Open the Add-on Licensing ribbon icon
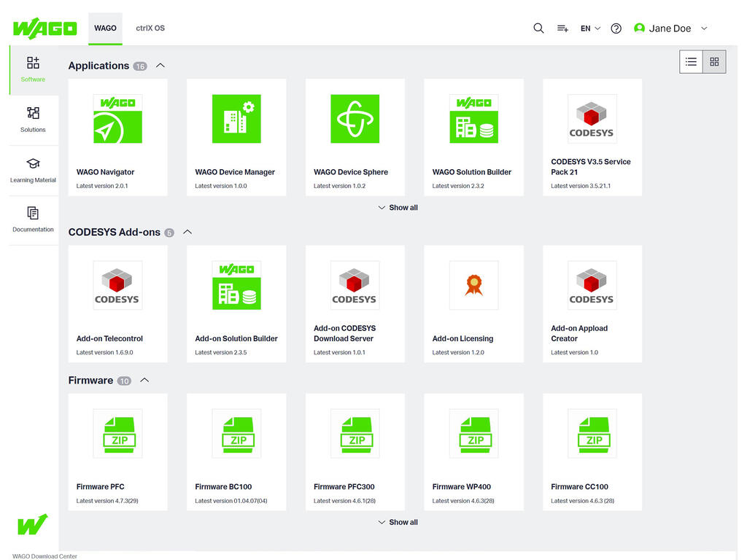The height and width of the screenshot is (560, 747). [473, 285]
